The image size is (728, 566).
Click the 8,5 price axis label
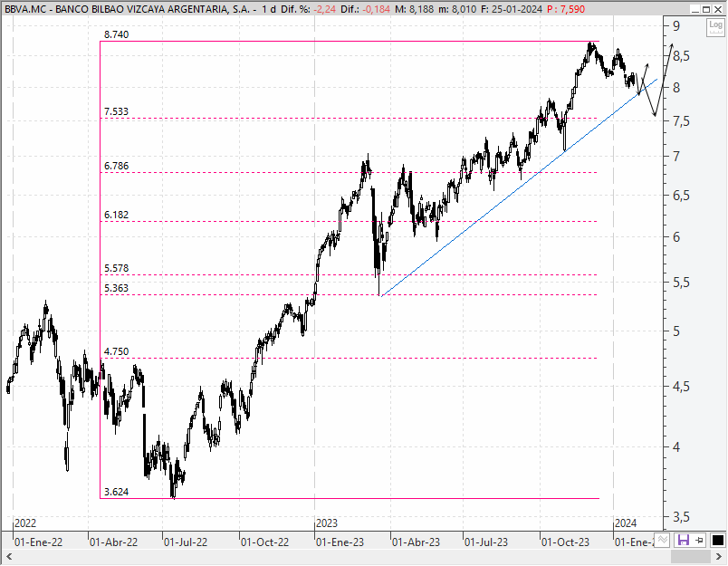681,57
